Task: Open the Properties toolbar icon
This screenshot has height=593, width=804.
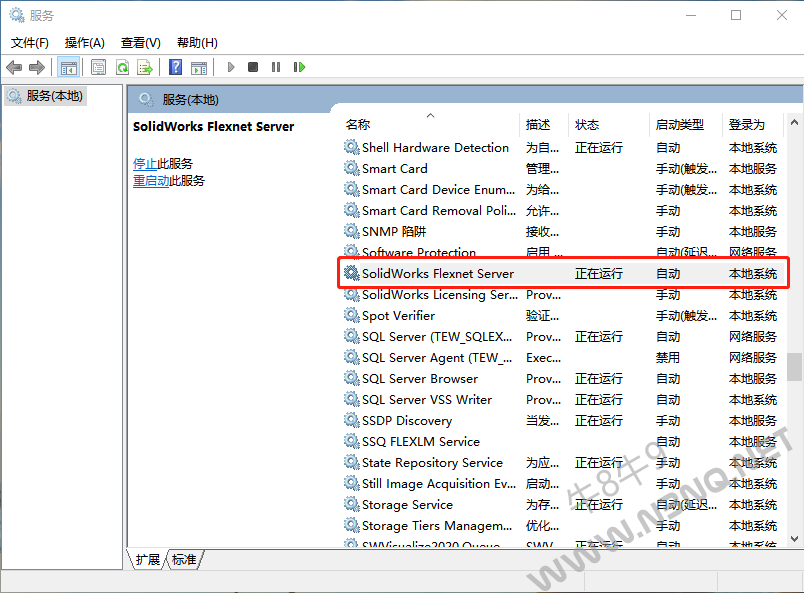Action: pos(98,67)
